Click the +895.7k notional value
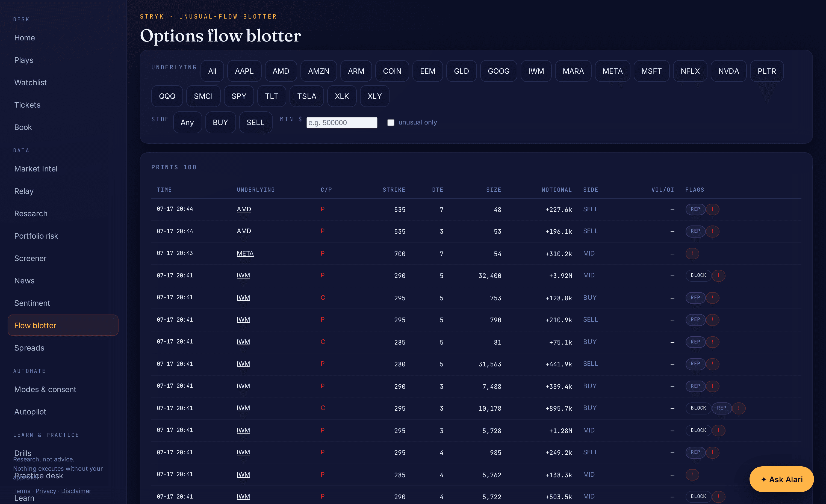The height and width of the screenshot is (504, 826). pos(559,408)
